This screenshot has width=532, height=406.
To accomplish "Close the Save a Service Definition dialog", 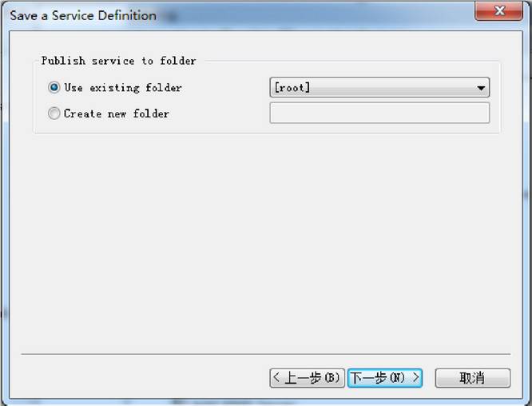I will pos(498,11).
